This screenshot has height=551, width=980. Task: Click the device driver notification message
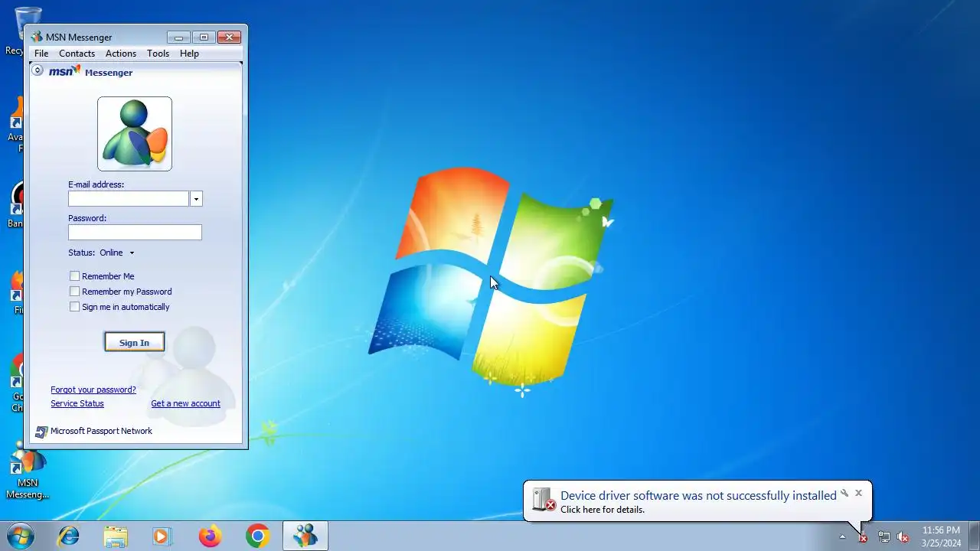[x=698, y=496]
